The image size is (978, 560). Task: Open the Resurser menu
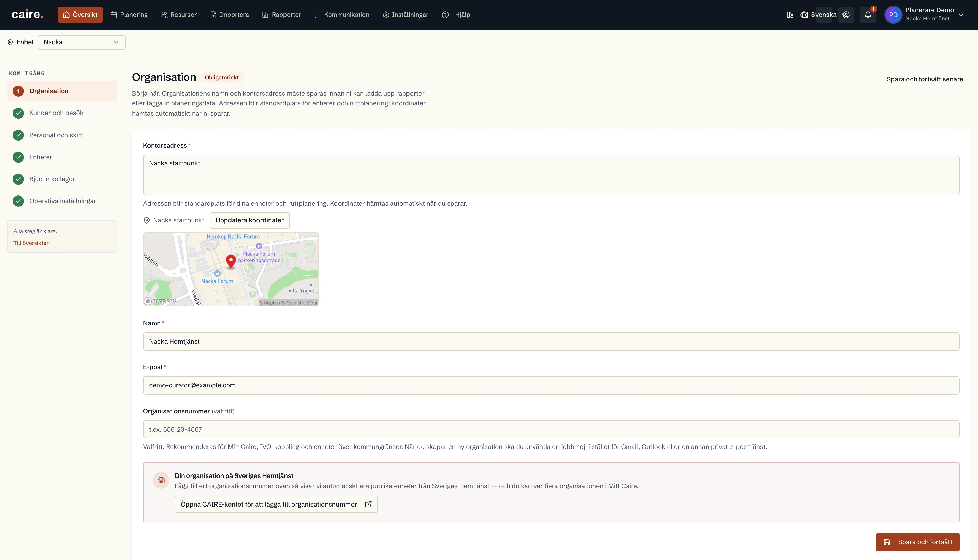(179, 15)
